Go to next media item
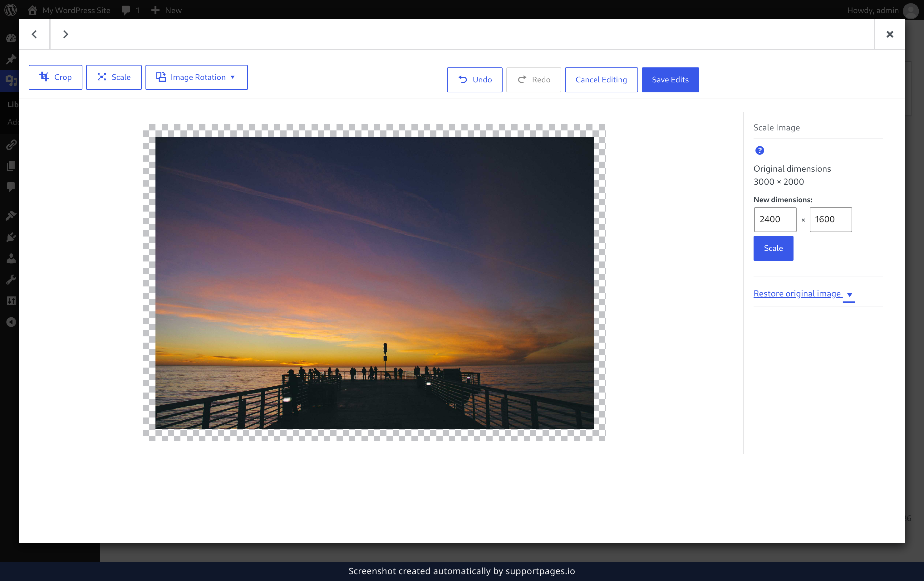 click(65, 34)
